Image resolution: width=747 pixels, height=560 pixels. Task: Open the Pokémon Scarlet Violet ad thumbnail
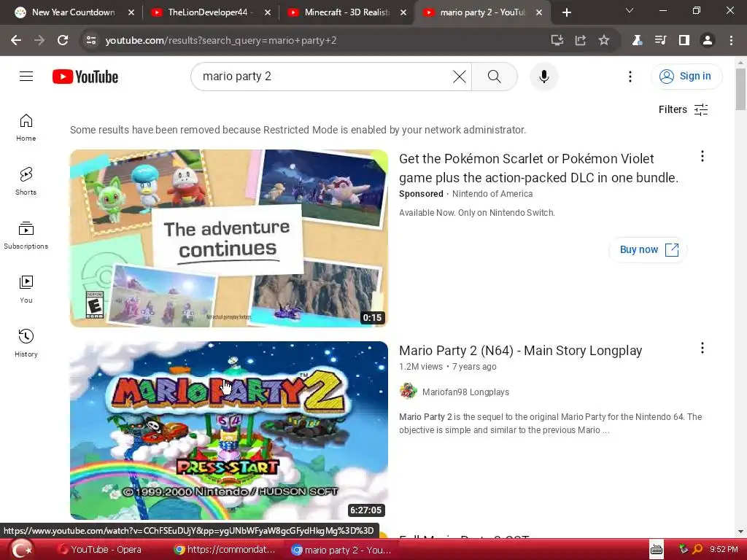pos(228,238)
